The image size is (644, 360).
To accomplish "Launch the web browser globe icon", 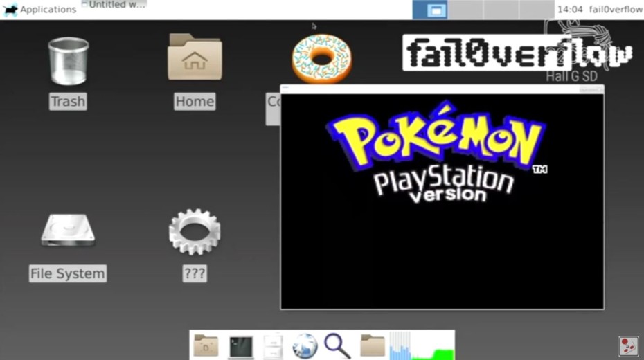I will click(x=305, y=345).
